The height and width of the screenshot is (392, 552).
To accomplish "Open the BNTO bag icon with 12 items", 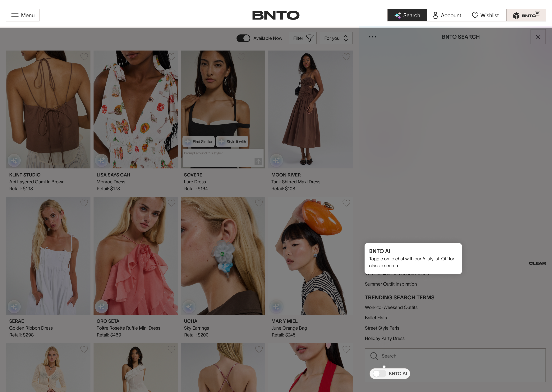I will [x=526, y=16].
